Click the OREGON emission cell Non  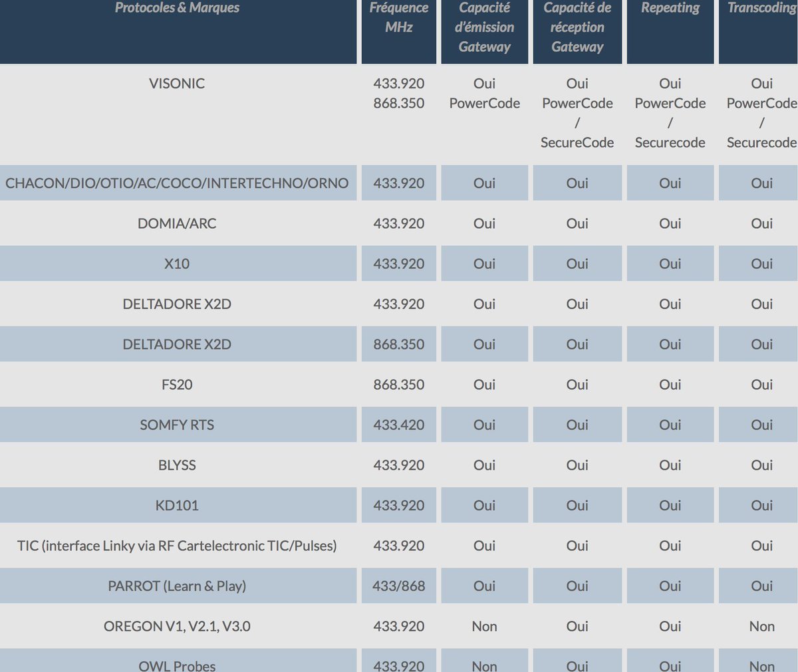click(x=485, y=626)
